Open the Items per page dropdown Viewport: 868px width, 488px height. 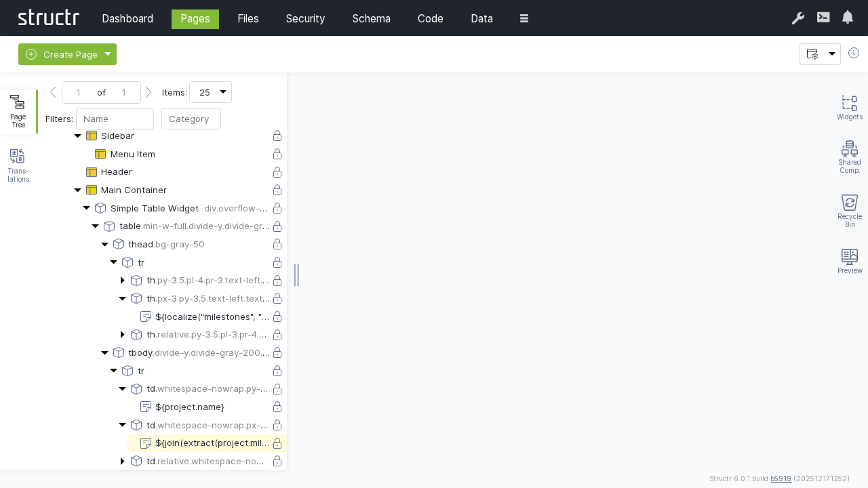tap(210, 92)
